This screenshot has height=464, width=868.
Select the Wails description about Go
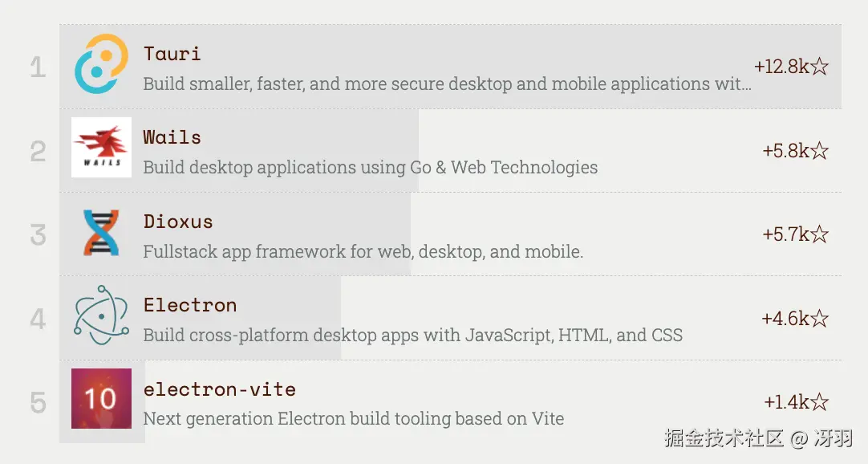(x=370, y=168)
